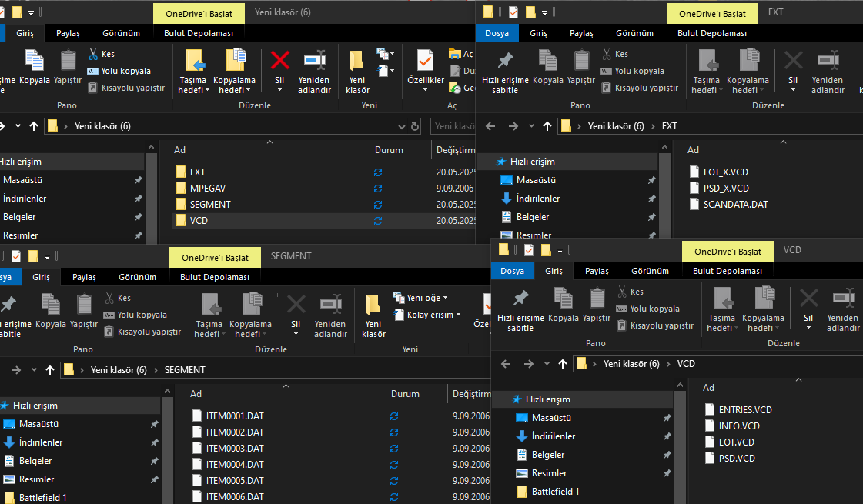Click Yolu kopyala in Yeni klasör (6) window

119,71
